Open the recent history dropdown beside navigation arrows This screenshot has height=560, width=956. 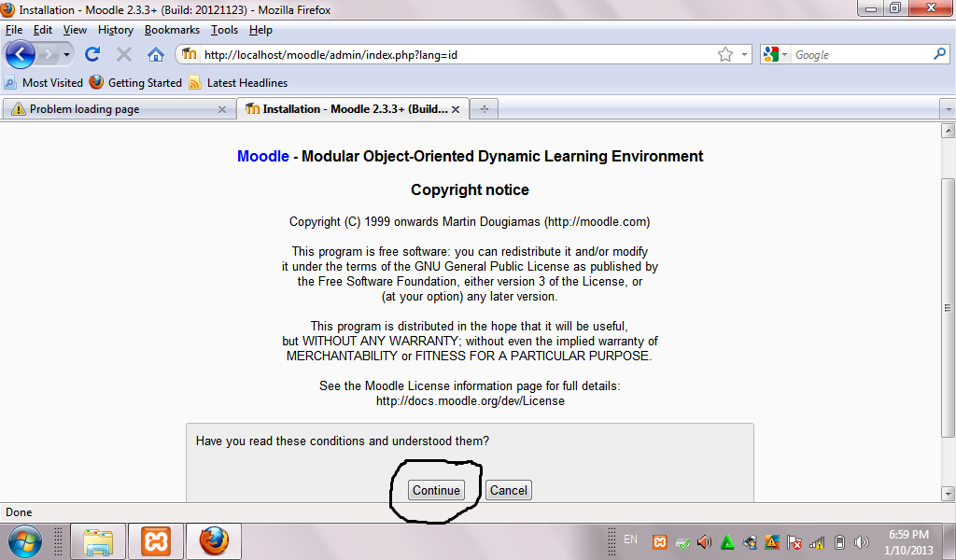66,55
